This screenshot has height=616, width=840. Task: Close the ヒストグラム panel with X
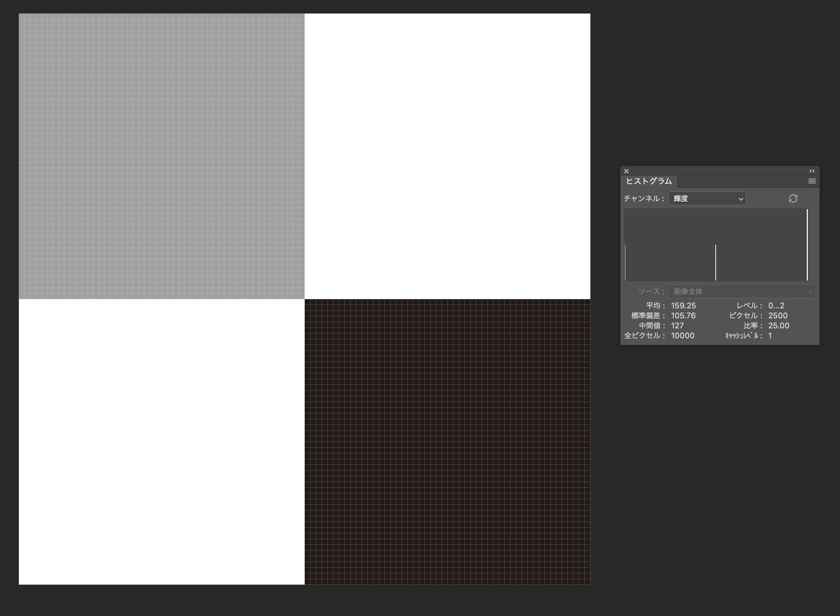click(626, 172)
